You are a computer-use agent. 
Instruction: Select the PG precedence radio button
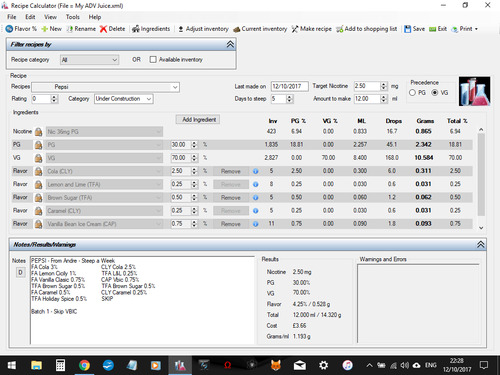[412, 93]
